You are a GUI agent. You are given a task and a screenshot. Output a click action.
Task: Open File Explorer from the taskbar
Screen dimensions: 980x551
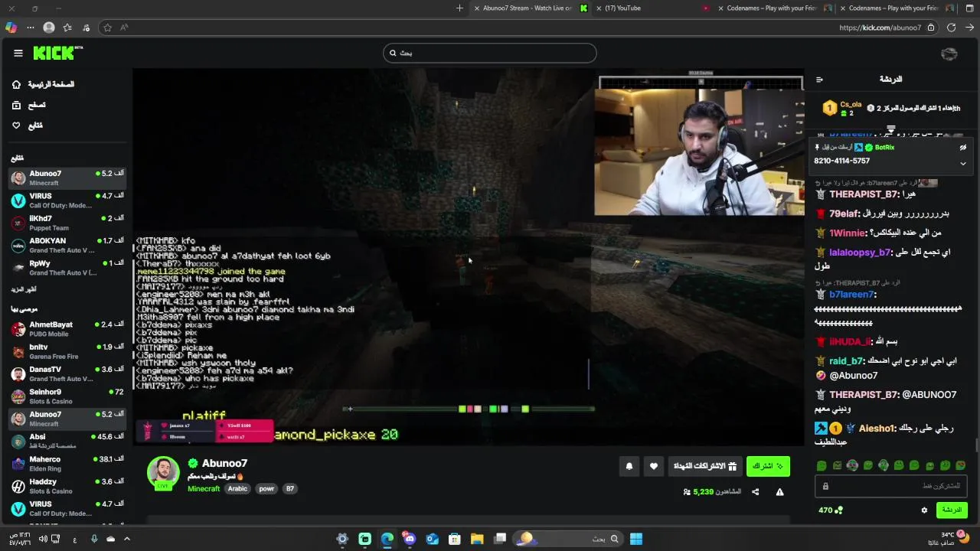click(x=476, y=539)
